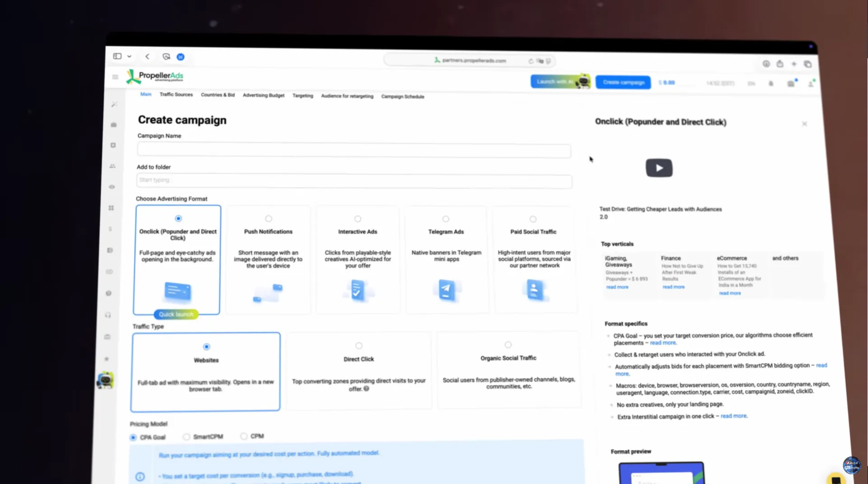Reload the page from the address bar
This screenshot has height=484, width=868.
[x=530, y=61]
